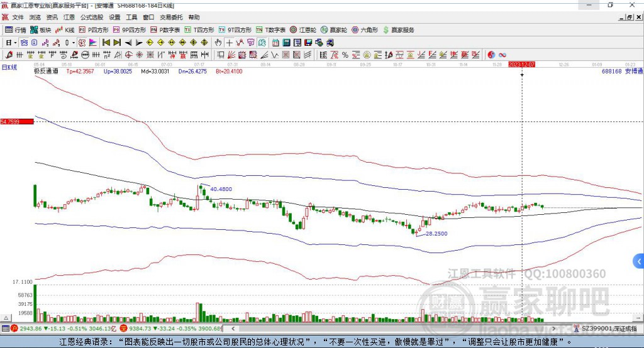Viewport: 644px width, 348px height.
Task: Open the 9P四方形 tool
Action: 130,30
